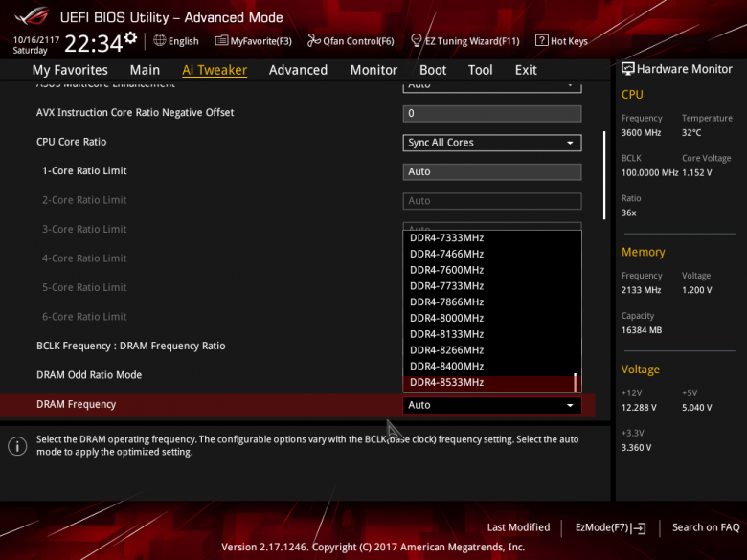Viewport: 747px width, 560px height.
Task: Switch to EzMode(F7)
Action: 610,527
